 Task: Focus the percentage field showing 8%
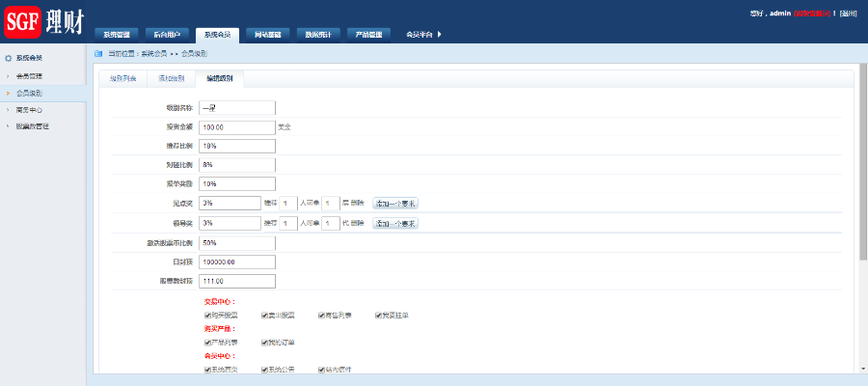pyautogui.click(x=237, y=165)
